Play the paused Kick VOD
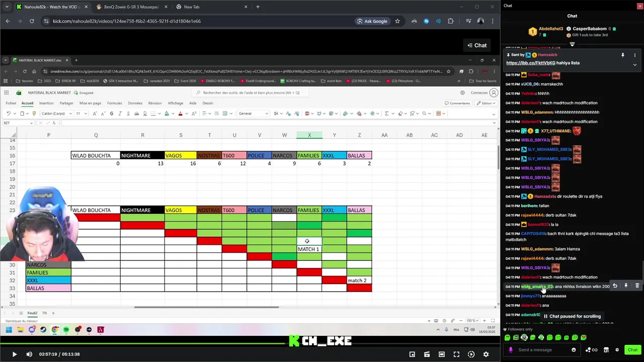This screenshot has width=644, height=362. point(14,354)
